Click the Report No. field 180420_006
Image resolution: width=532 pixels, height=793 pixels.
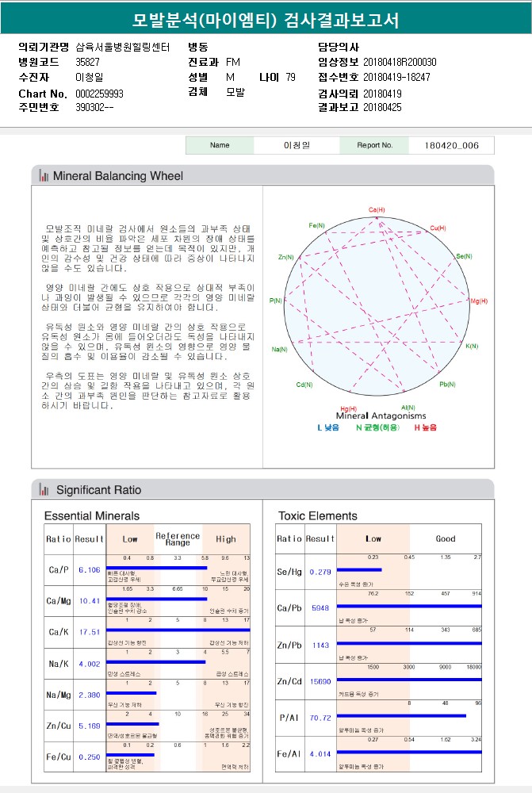pyautogui.click(x=451, y=145)
